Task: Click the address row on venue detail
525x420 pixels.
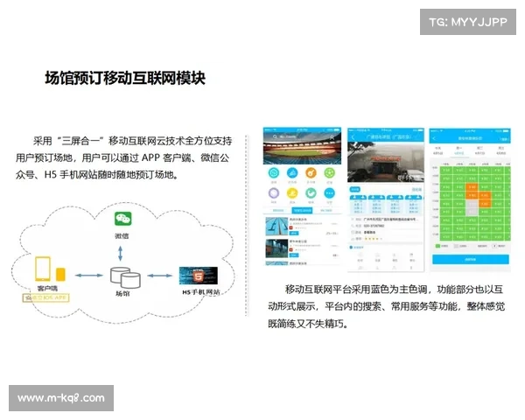Action: 386,220
